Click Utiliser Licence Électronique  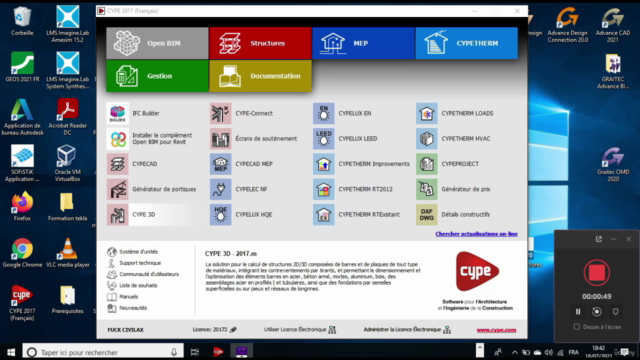[300, 329]
